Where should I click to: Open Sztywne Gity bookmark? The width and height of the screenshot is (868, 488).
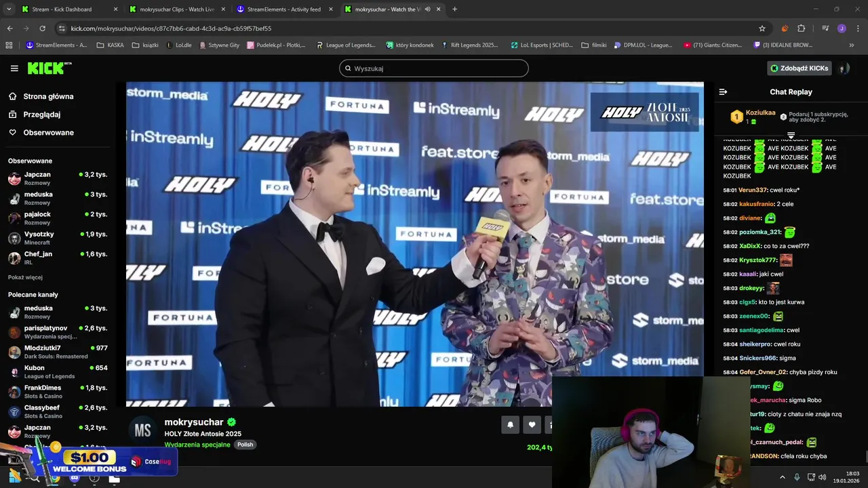219,45
